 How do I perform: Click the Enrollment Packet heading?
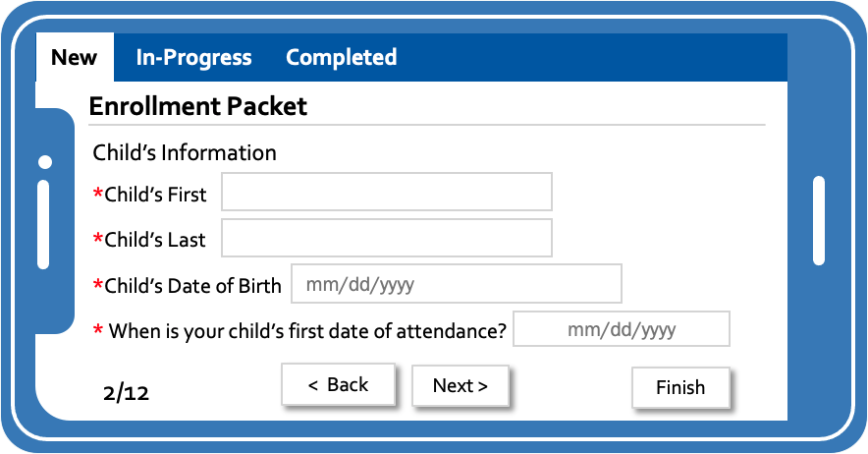(198, 106)
